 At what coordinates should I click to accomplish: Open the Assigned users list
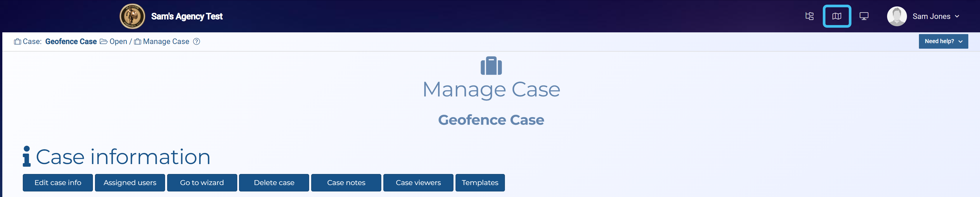point(130,183)
